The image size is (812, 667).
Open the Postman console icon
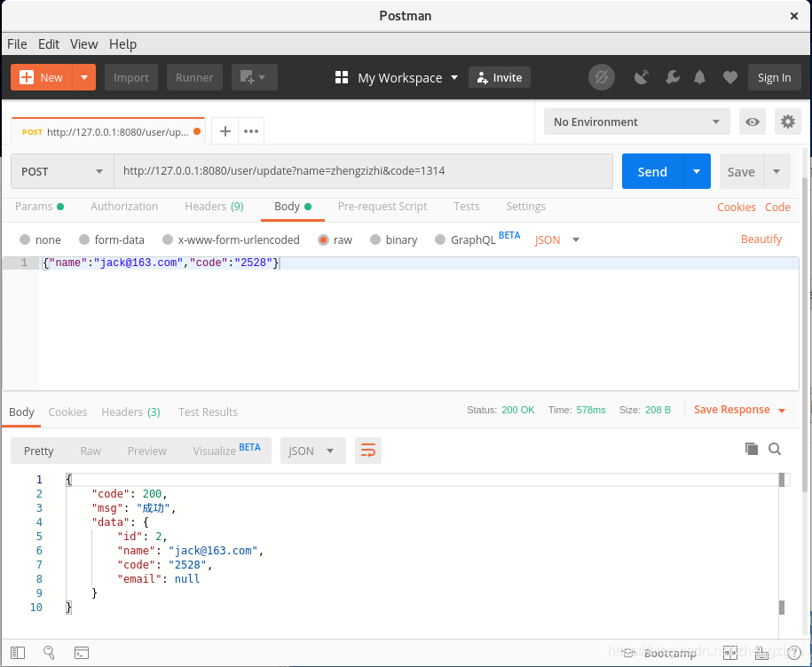point(82,653)
